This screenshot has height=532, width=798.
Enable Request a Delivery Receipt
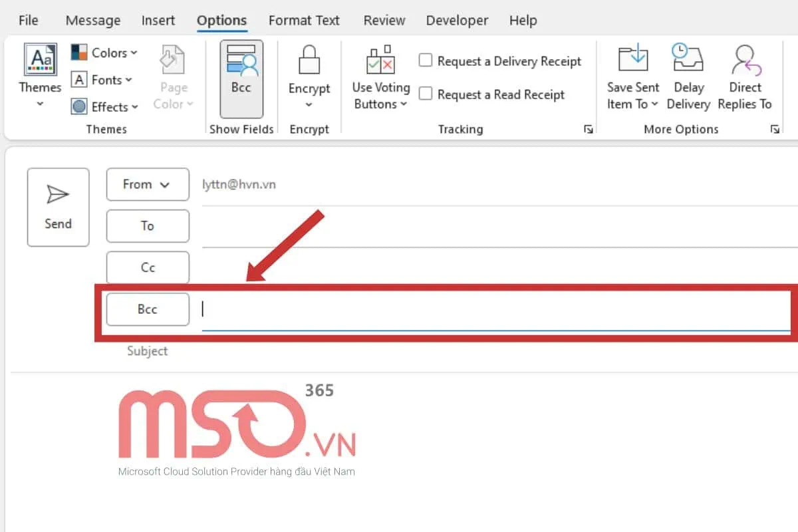click(426, 61)
